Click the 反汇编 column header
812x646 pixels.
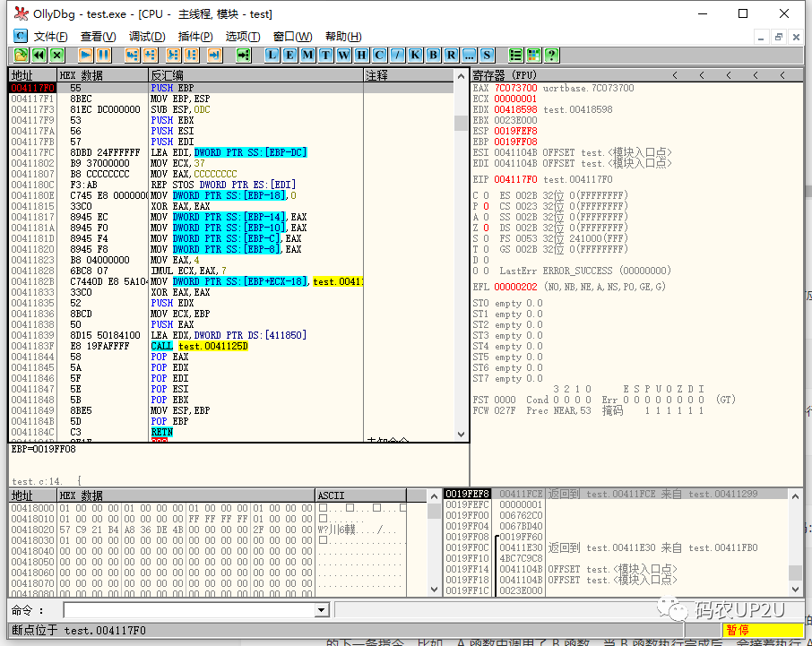pos(256,75)
